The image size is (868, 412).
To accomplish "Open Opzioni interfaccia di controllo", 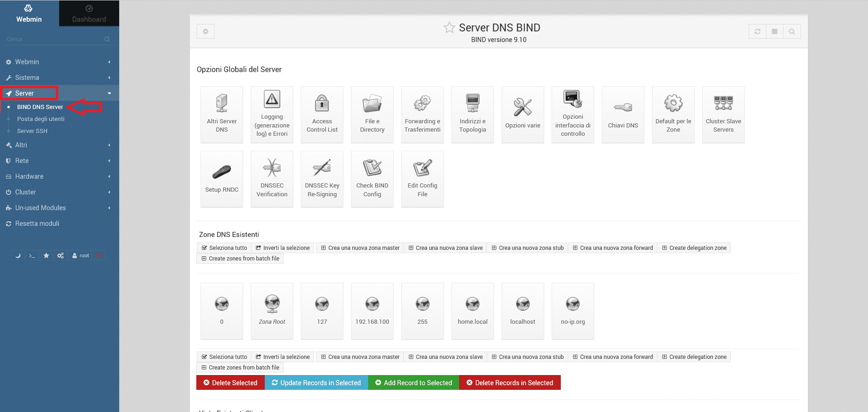I will 573,115.
